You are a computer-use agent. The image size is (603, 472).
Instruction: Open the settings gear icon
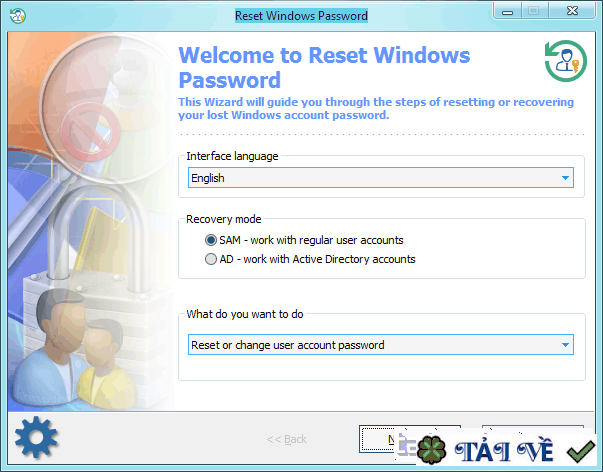click(36, 437)
